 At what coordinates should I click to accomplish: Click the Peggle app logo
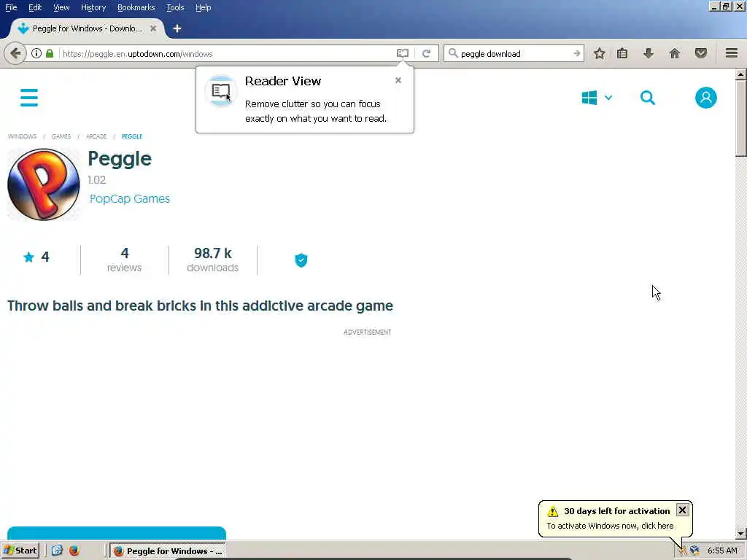tap(43, 184)
